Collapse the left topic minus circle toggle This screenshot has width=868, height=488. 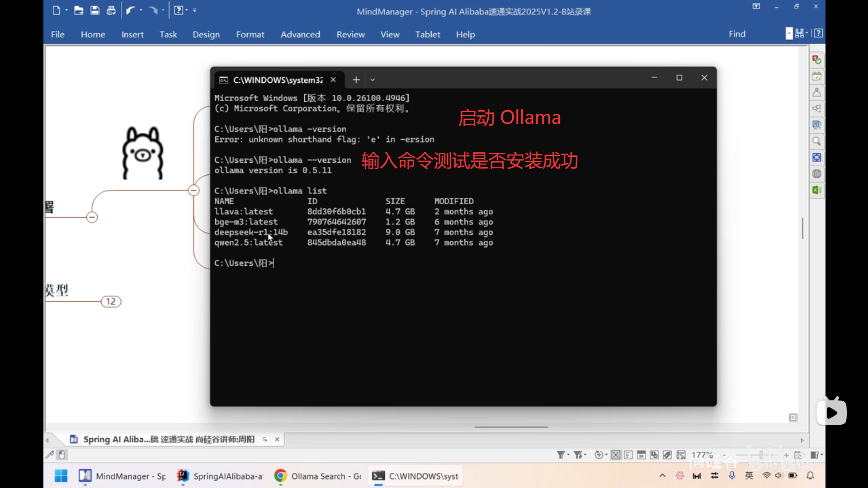92,217
